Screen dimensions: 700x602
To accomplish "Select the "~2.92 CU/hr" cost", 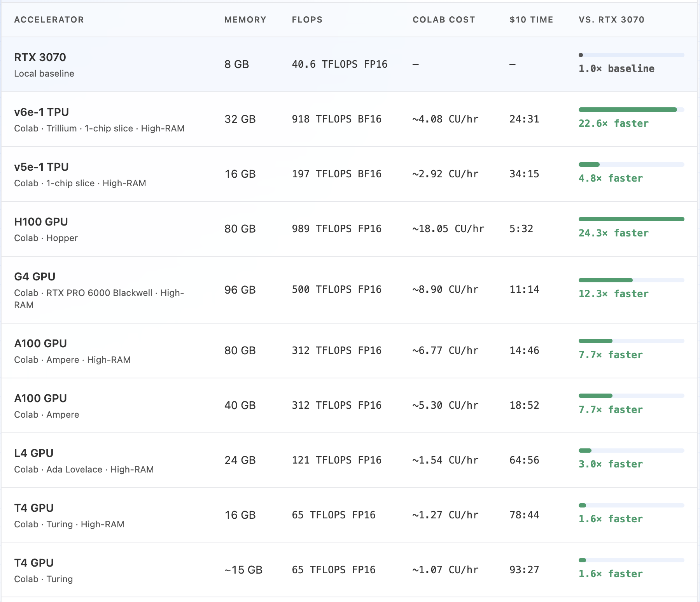I will [445, 174].
